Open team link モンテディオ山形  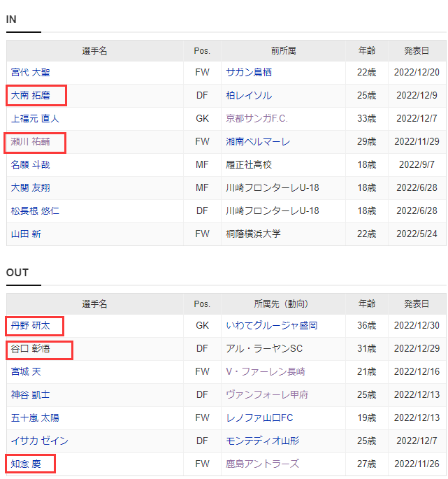pyautogui.click(x=262, y=441)
